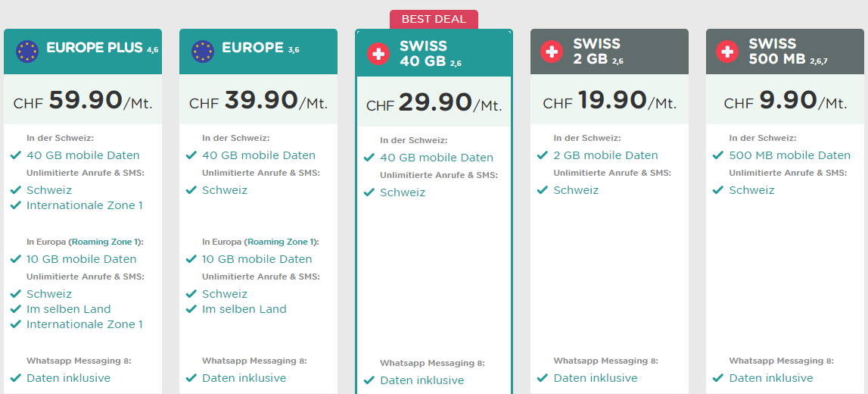Viewport: 868px width, 394px height.
Task: Click the EU flag icon on Europe Plus
Action: pos(28,52)
